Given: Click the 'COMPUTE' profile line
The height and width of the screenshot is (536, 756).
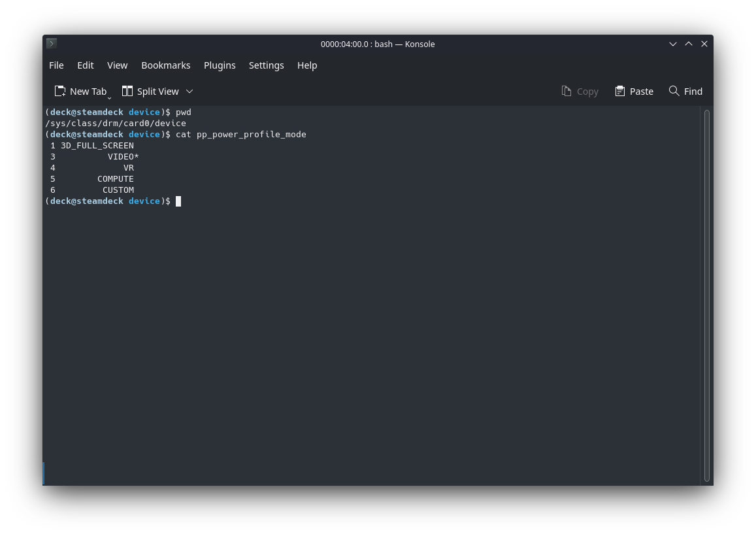Looking at the screenshot, I should (x=92, y=178).
